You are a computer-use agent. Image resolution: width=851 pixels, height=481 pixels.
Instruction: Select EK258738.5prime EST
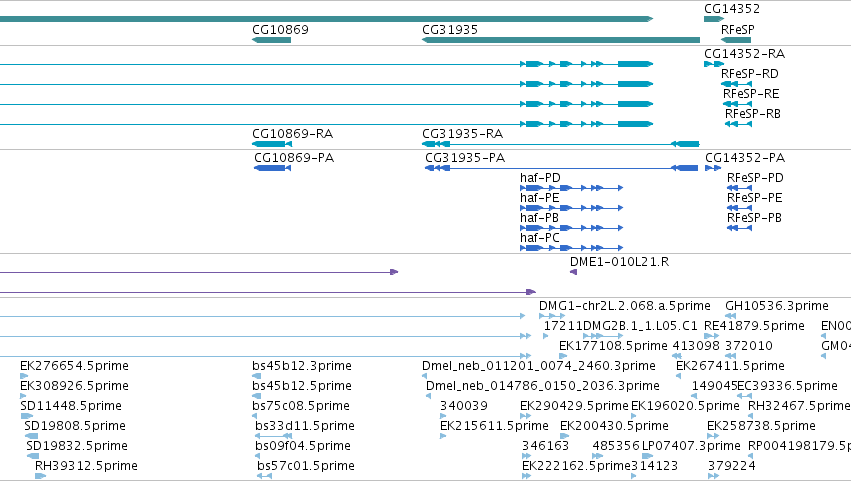point(761,426)
